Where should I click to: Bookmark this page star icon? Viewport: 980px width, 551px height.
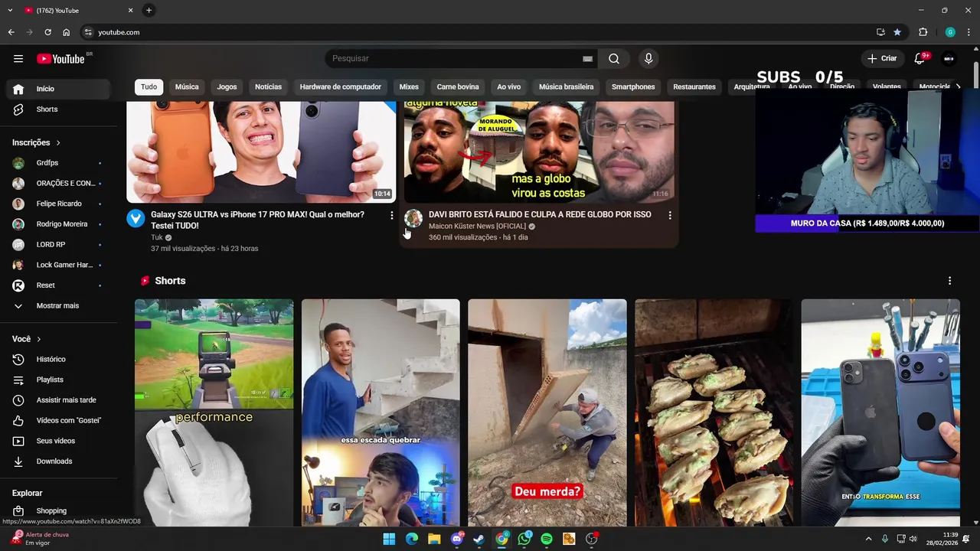pos(897,32)
